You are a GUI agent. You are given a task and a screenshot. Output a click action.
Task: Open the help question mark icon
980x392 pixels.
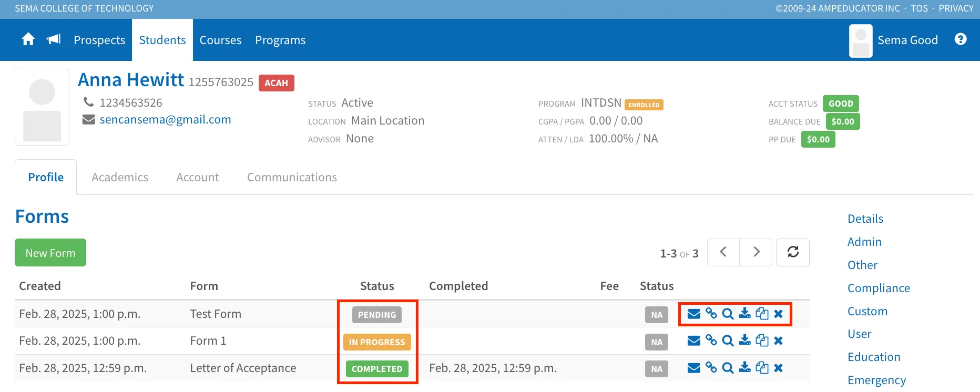pyautogui.click(x=961, y=39)
